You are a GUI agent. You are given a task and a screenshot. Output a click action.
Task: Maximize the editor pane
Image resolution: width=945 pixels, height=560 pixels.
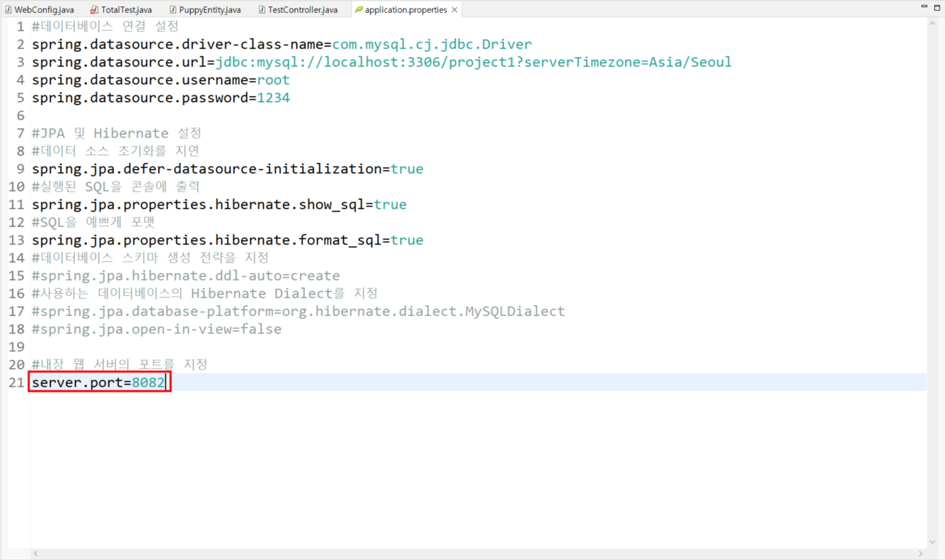[x=937, y=8]
